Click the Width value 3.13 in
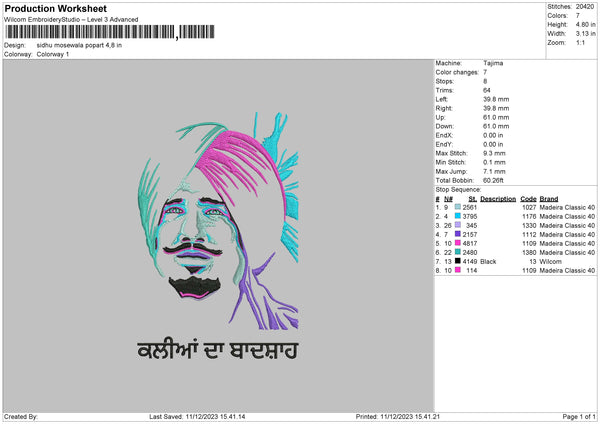The width and height of the screenshot is (600, 424). pyautogui.click(x=585, y=34)
